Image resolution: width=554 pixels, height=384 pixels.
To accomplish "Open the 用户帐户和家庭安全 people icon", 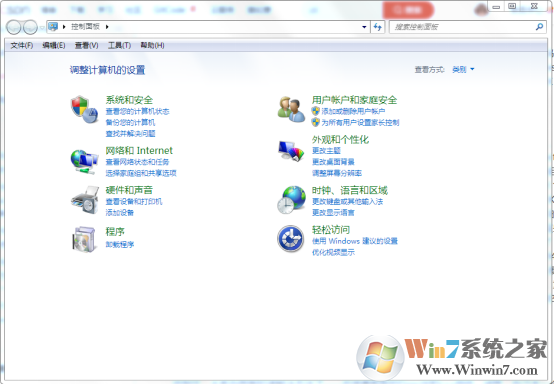I will click(x=291, y=109).
